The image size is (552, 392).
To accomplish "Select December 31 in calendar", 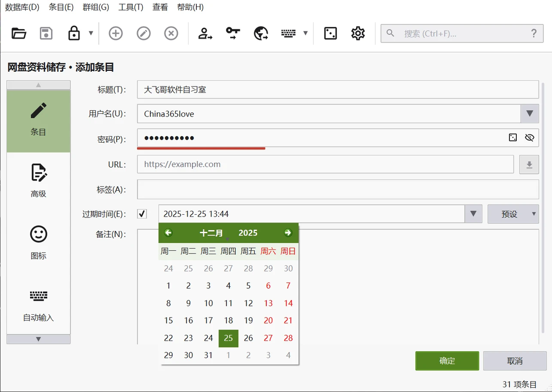I will pyautogui.click(x=208, y=355).
